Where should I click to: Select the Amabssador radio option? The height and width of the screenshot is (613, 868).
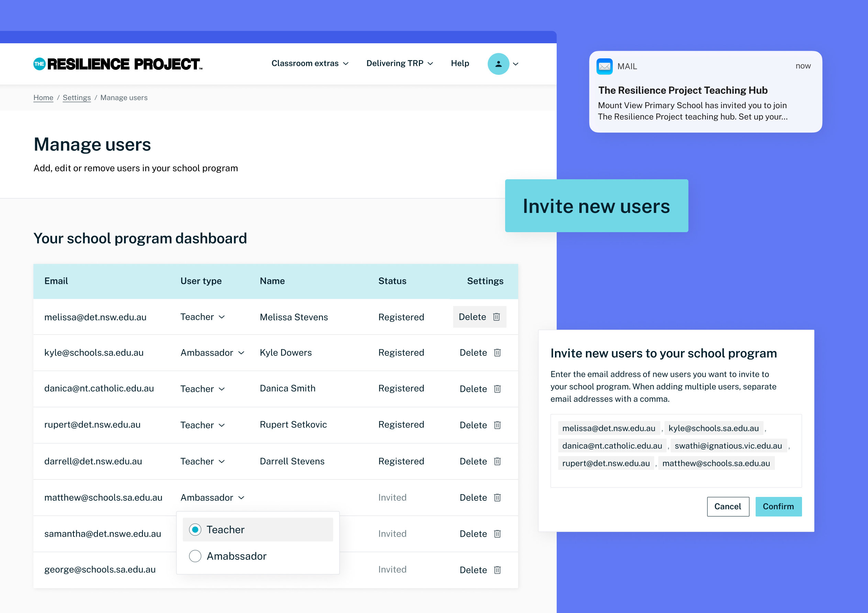(195, 556)
